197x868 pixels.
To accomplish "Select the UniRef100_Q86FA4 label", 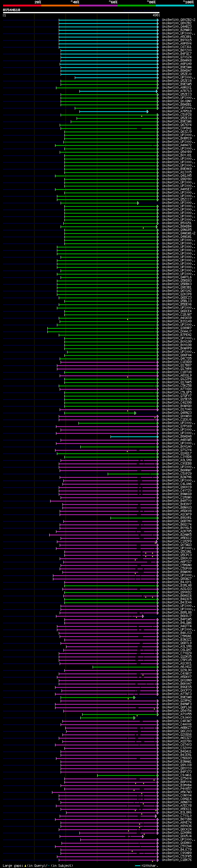I will pos(177,355).
